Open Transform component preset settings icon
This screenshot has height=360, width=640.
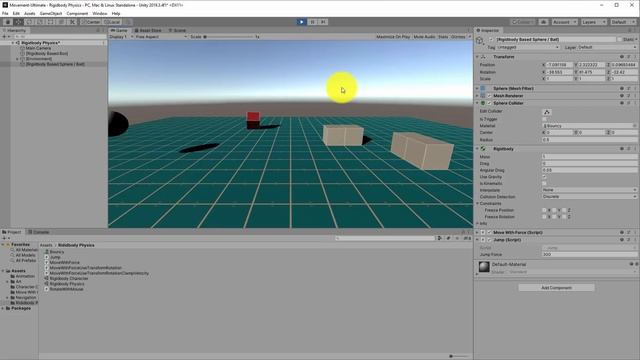[629, 57]
